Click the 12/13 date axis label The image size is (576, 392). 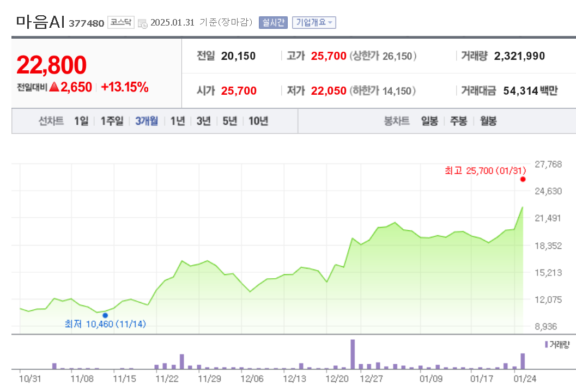coord(294,379)
